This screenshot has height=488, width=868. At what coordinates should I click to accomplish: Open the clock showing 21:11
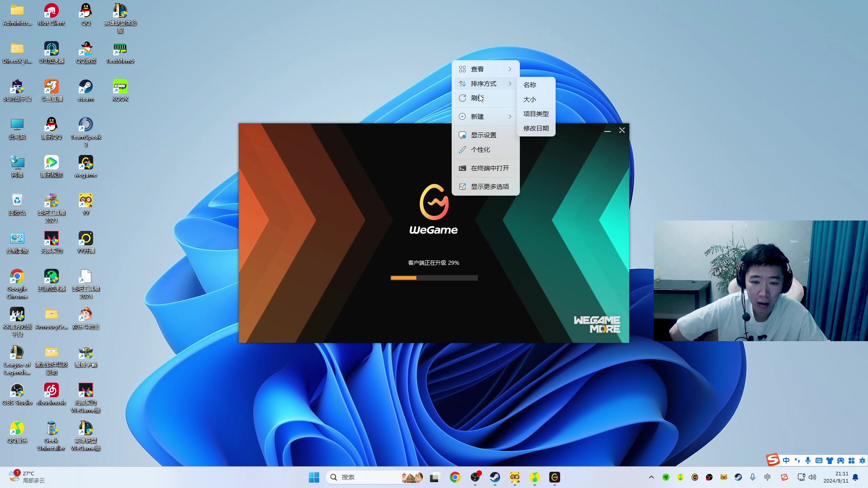(836, 477)
